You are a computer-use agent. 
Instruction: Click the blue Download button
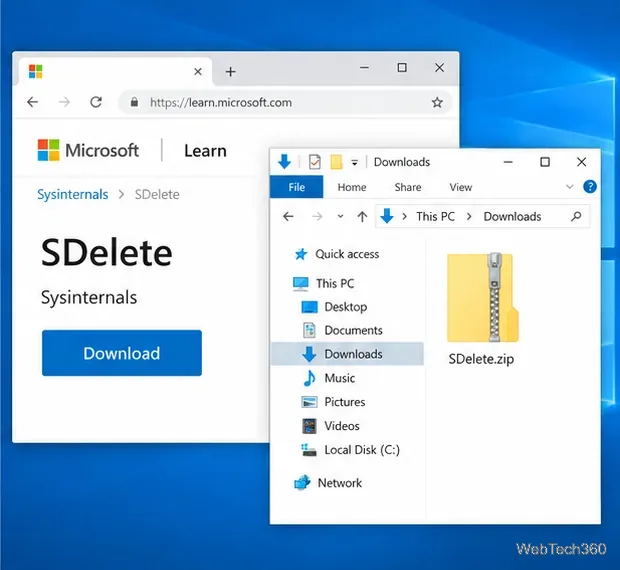tap(122, 353)
